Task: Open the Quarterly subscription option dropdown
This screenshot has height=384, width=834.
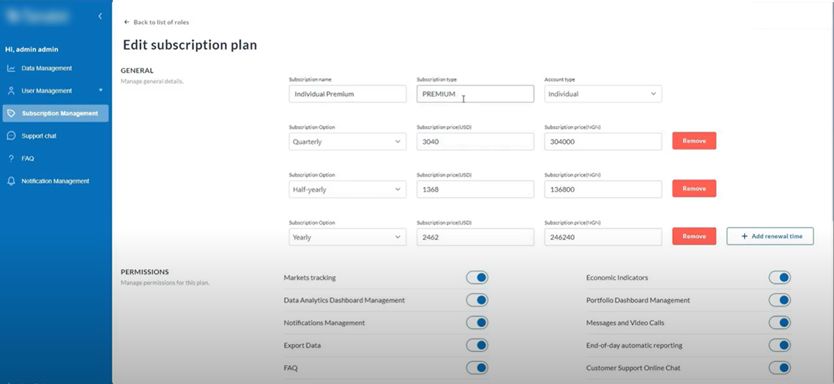Action: (347, 142)
